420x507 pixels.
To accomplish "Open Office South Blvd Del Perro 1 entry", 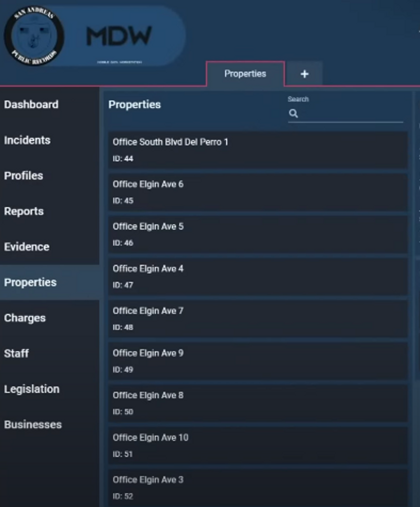I will pyautogui.click(x=258, y=150).
